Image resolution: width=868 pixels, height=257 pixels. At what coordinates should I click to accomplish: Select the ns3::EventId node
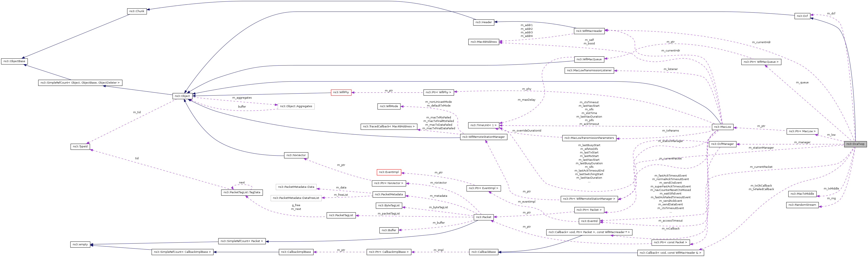(589, 221)
